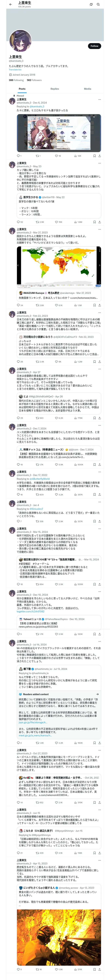The height and width of the screenshot is (980, 110).
Task: Reply to the pinned Dec 6, 2024 post
Action: 18,156
